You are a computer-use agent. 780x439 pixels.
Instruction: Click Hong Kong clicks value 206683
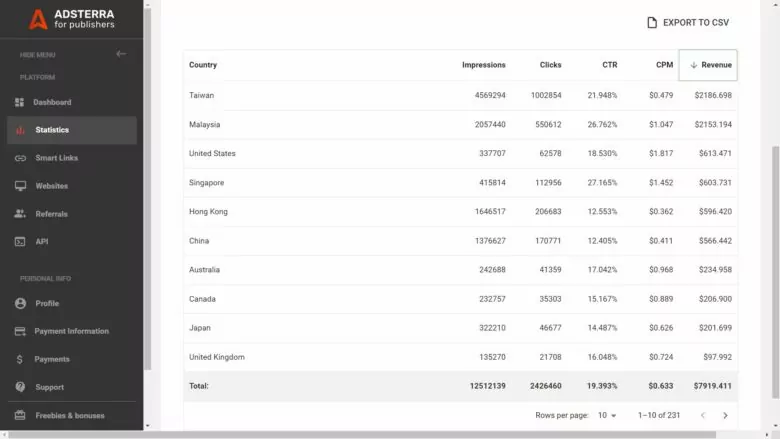[548, 212]
